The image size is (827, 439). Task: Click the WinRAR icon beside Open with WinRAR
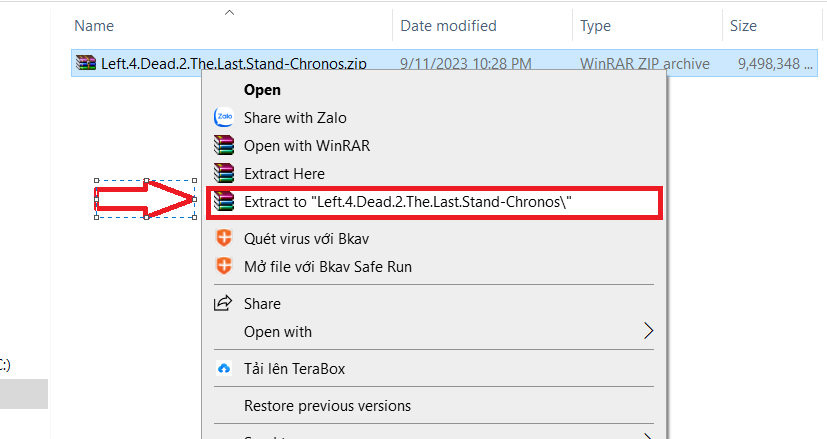tap(224, 145)
